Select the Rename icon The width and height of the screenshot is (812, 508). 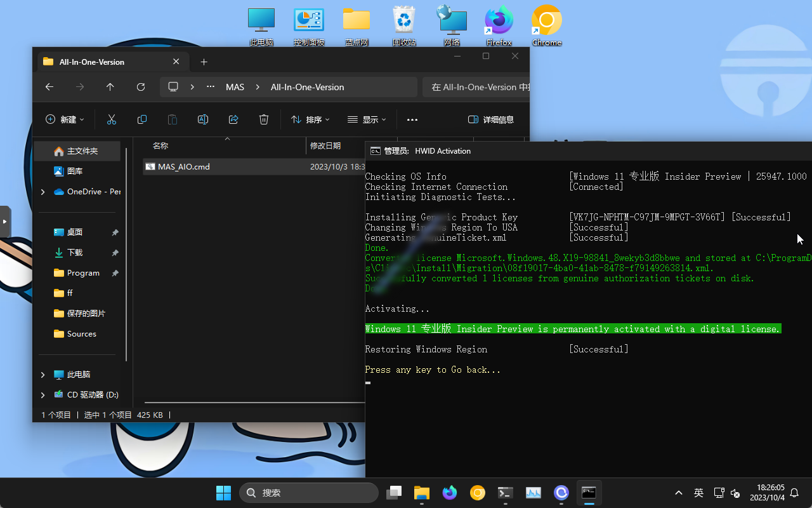pyautogui.click(x=203, y=119)
